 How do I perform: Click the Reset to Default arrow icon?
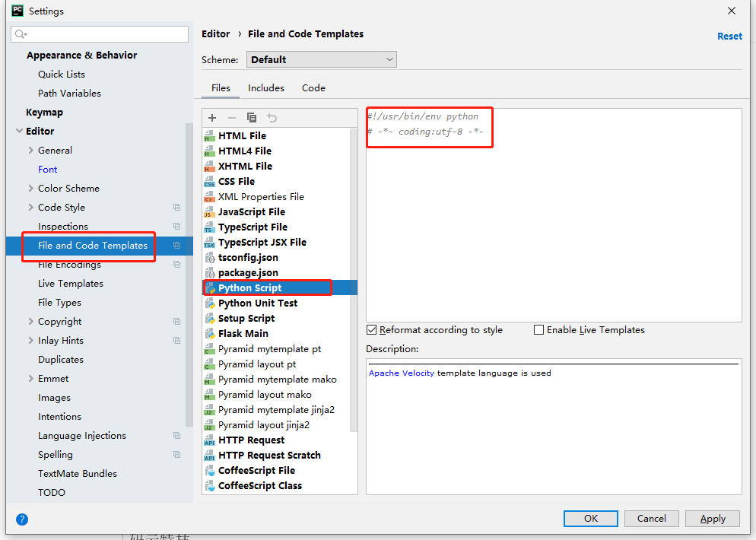click(x=272, y=118)
